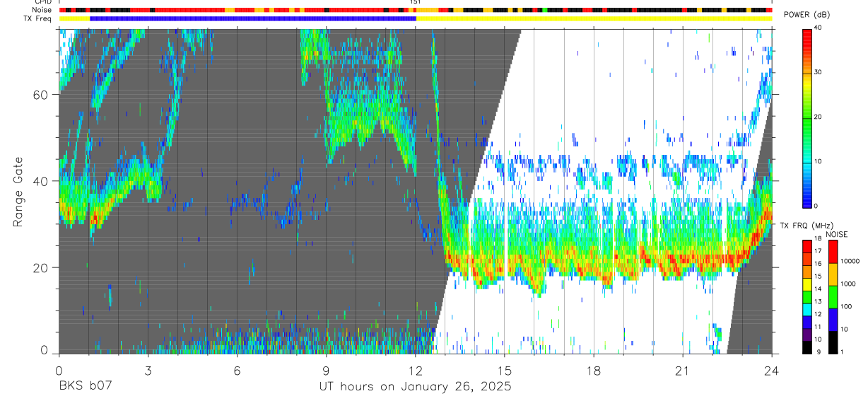
Task: Click the purple 10–11 MHz swatch in TX FRQ legend
Action: 807,335
